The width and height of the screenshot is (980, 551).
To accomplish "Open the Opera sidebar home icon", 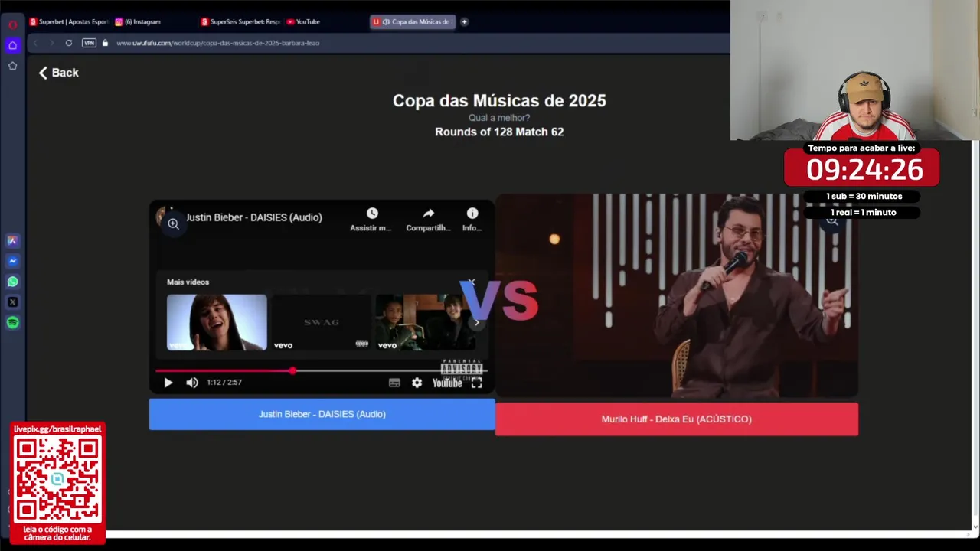I will point(12,45).
